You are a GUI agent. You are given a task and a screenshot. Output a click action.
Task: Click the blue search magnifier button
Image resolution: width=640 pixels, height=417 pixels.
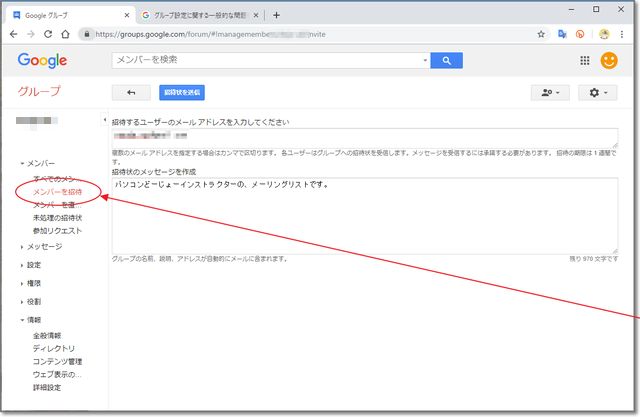click(447, 61)
